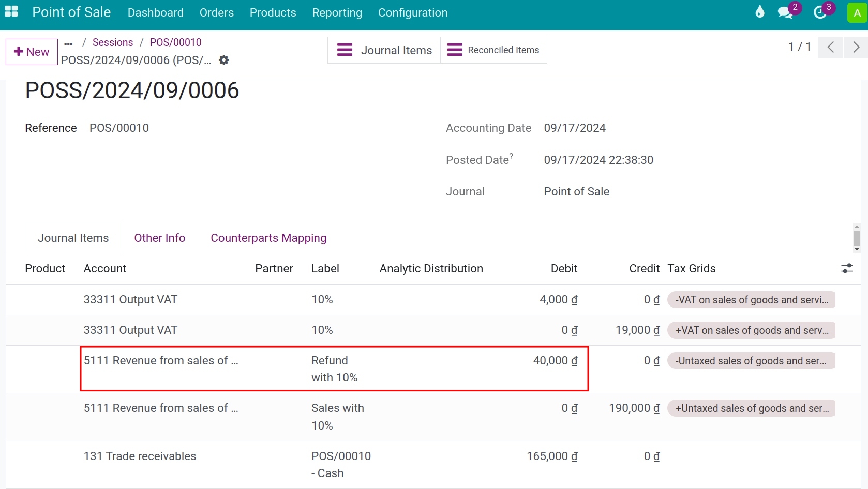Click +Untaxed sales of goods tag
Image resolution: width=868 pixels, height=489 pixels.
pyautogui.click(x=751, y=408)
